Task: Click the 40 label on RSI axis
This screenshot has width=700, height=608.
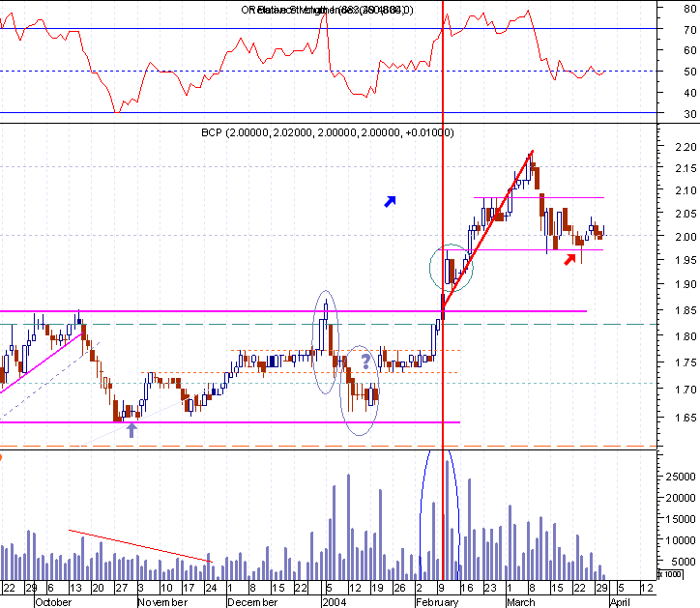Action: (689, 93)
